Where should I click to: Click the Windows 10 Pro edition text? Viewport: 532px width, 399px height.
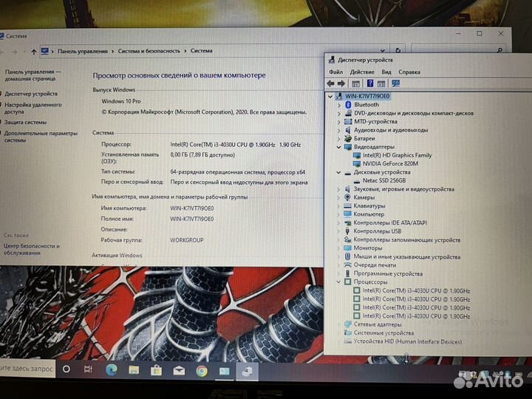coord(120,101)
